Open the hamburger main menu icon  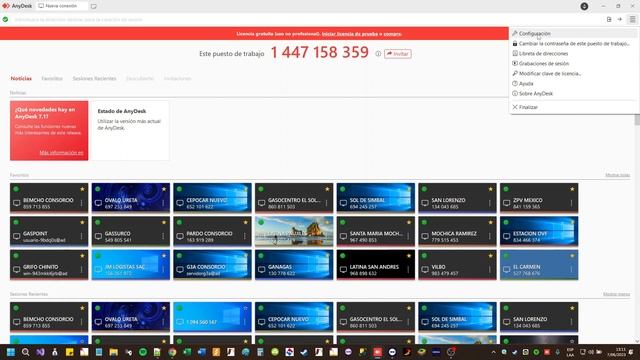632,19
